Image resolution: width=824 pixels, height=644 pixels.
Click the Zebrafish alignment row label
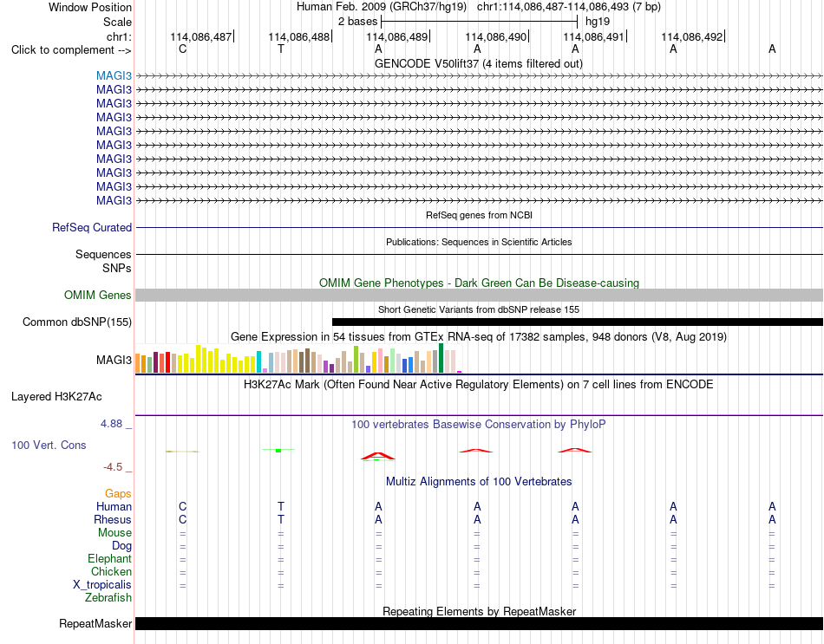108,598
